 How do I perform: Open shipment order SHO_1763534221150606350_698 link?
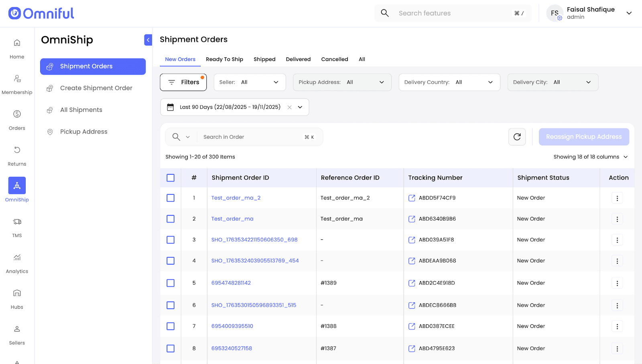pyautogui.click(x=254, y=240)
